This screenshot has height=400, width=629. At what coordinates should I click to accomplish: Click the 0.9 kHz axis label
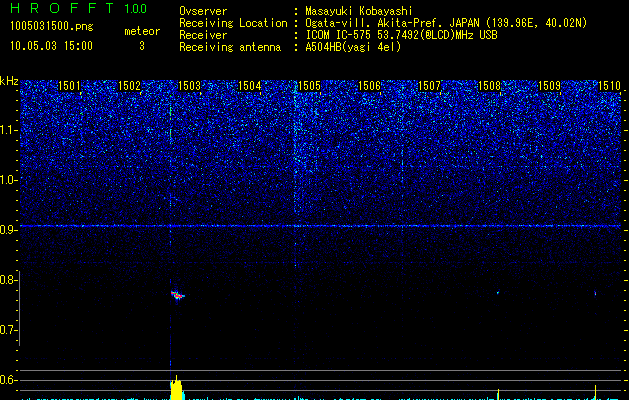(8, 230)
